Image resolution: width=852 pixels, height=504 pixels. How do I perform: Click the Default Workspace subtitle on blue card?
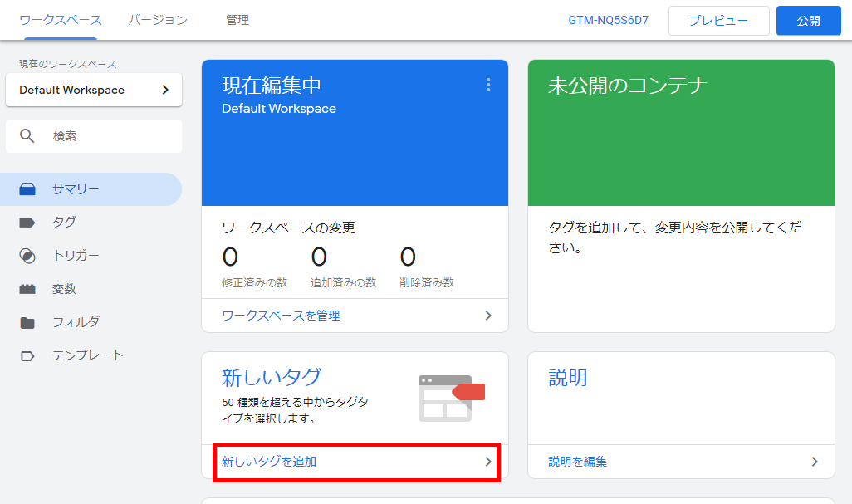279,109
